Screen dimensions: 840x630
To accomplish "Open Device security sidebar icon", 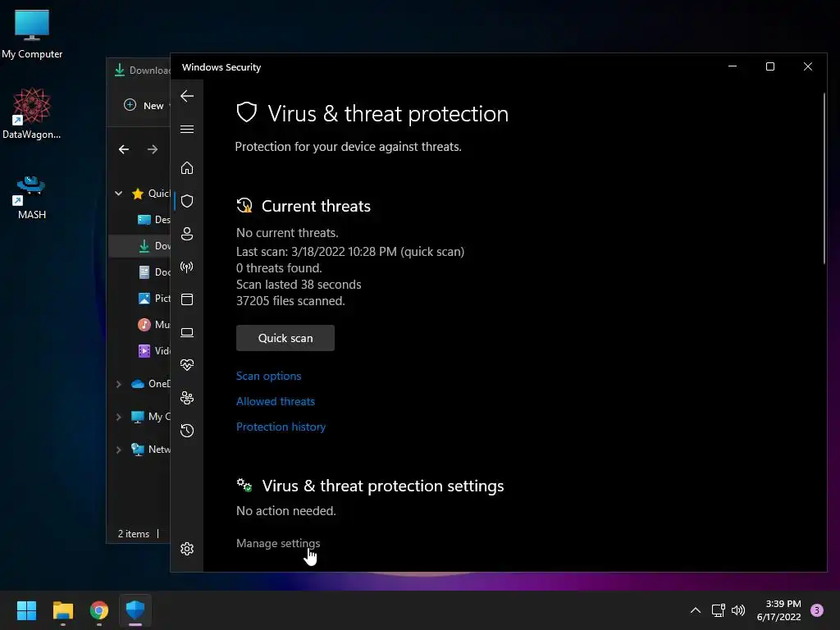I will pyautogui.click(x=187, y=333).
